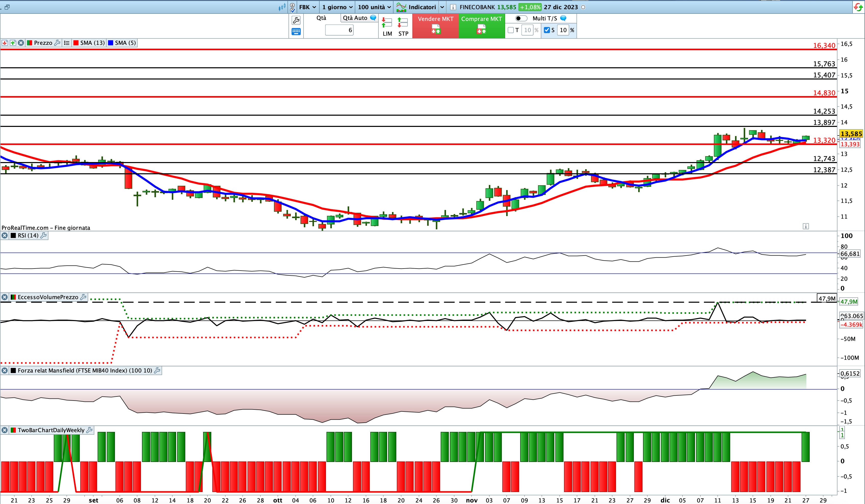Click the red SMA (13) color swatch
Viewport: 865px width, 504px height.
click(x=76, y=43)
